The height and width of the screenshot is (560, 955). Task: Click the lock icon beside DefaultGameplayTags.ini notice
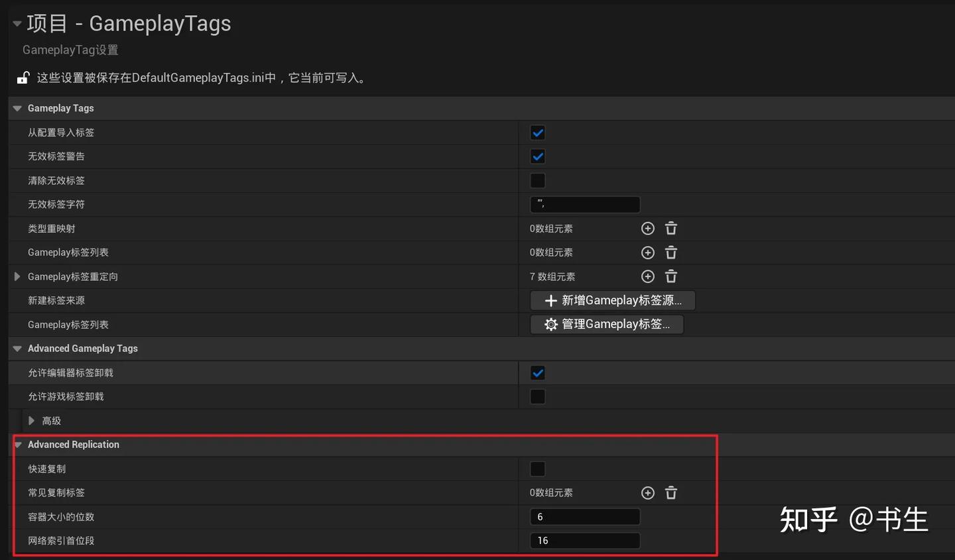(23, 78)
